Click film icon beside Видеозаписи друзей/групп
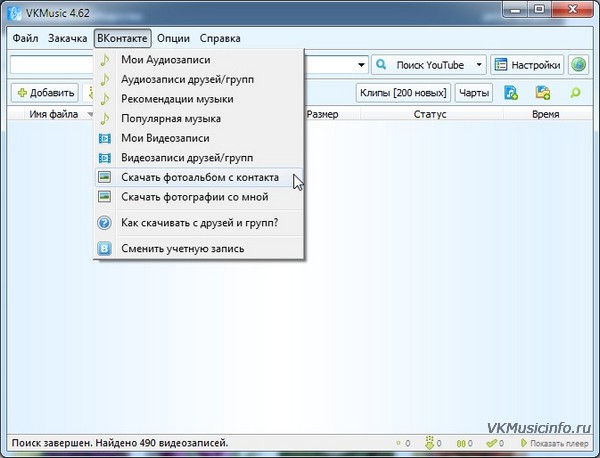The width and height of the screenshot is (600, 458). point(104,158)
